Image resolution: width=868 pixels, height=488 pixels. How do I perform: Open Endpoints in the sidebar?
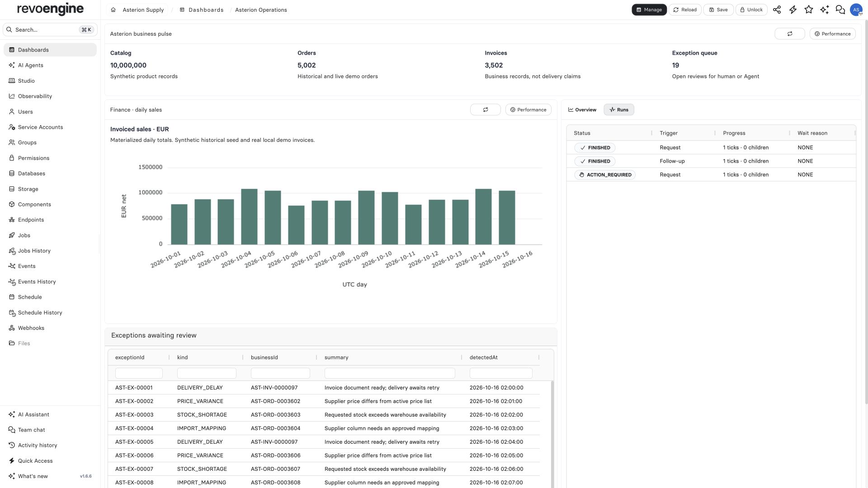(x=50, y=220)
